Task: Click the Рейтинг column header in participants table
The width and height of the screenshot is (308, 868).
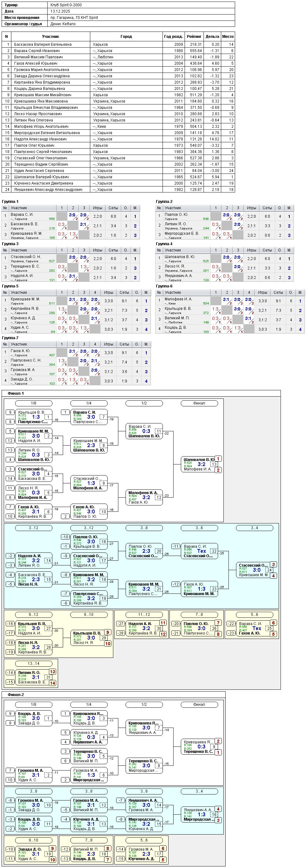Action: pyautogui.click(x=194, y=36)
